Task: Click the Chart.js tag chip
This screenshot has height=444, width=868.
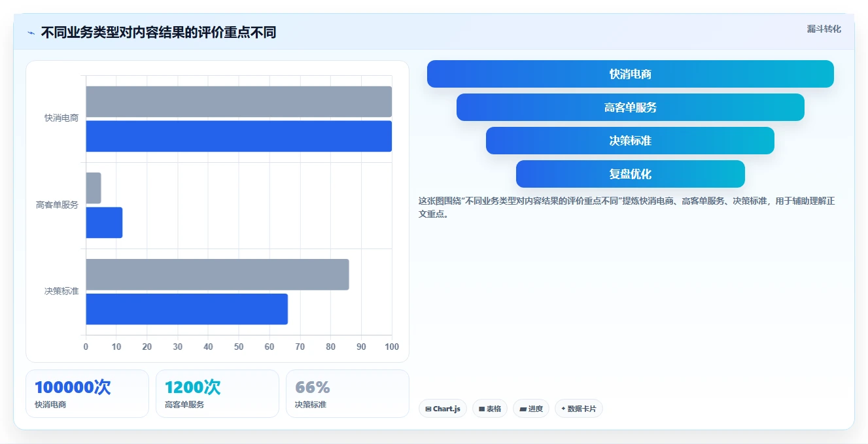Action: (x=443, y=409)
